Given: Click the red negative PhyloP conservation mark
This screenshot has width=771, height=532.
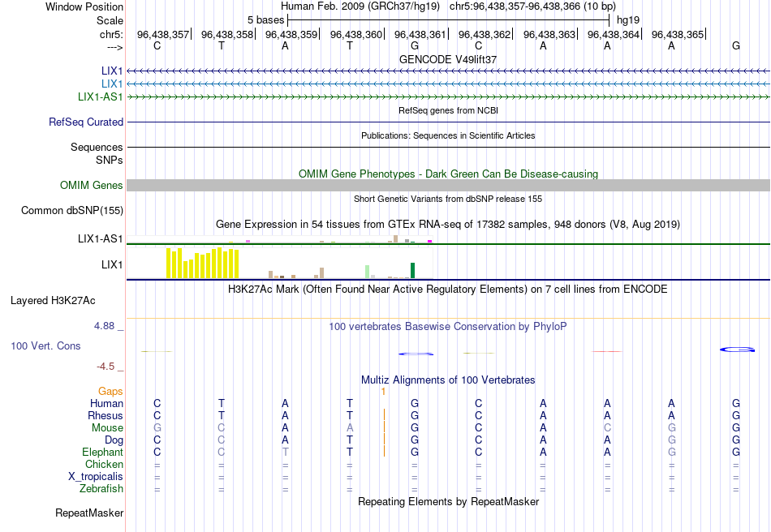Looking at the screenshot, I should tap(607, 351).
